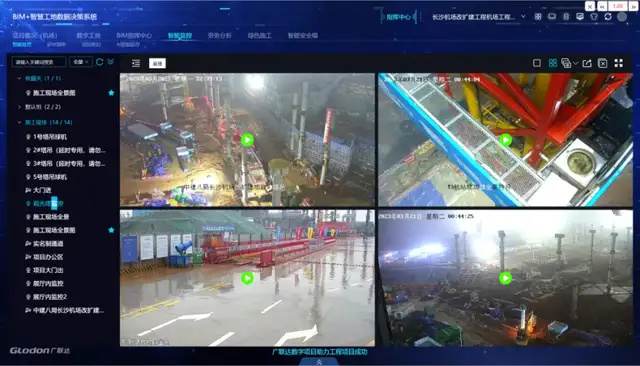The height and width of the screenshot is (366, 640).
Task: Switch to single-pane video layout
Action: 537,63
